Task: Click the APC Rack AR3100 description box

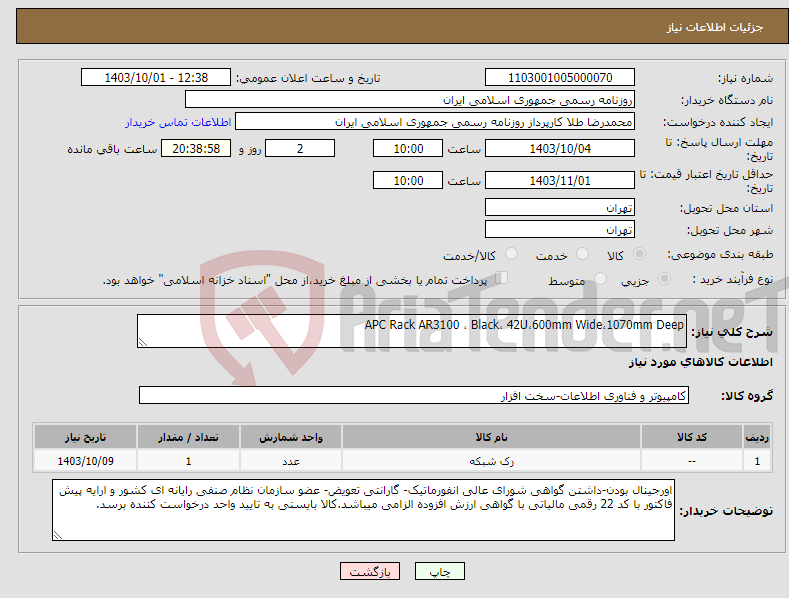Action: (x=412, y=331)
